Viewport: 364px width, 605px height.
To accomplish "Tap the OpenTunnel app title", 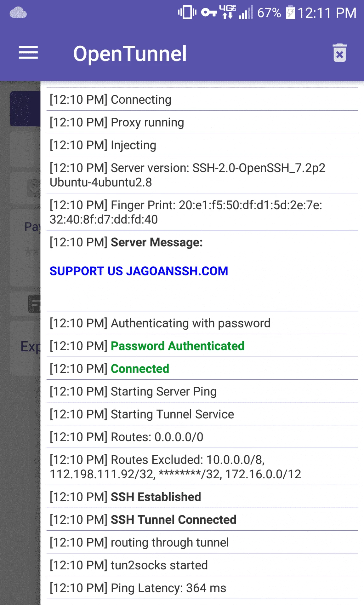I will [x=130, y=54].
